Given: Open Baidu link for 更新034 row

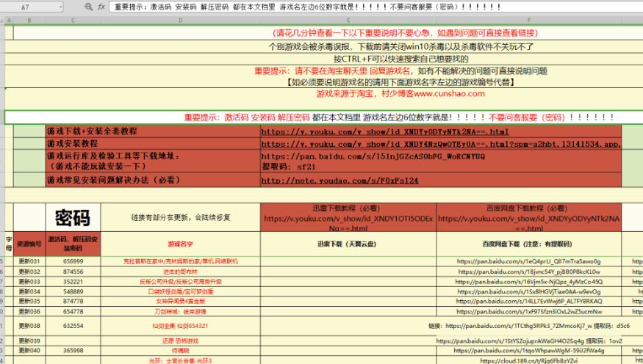Looking at the screenshot, I should click(x=529, y=291).
